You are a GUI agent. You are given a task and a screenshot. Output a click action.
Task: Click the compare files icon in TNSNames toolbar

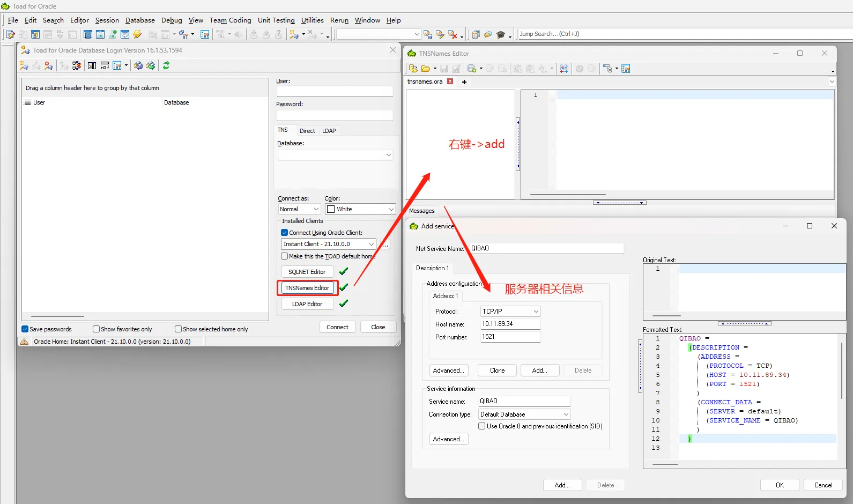pos(564,69)
